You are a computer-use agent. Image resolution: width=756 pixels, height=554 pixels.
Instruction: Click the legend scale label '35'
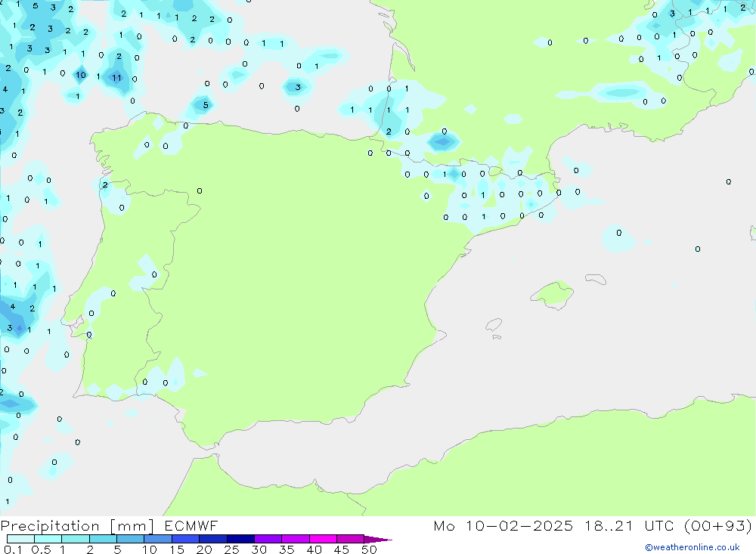(287, 549)
